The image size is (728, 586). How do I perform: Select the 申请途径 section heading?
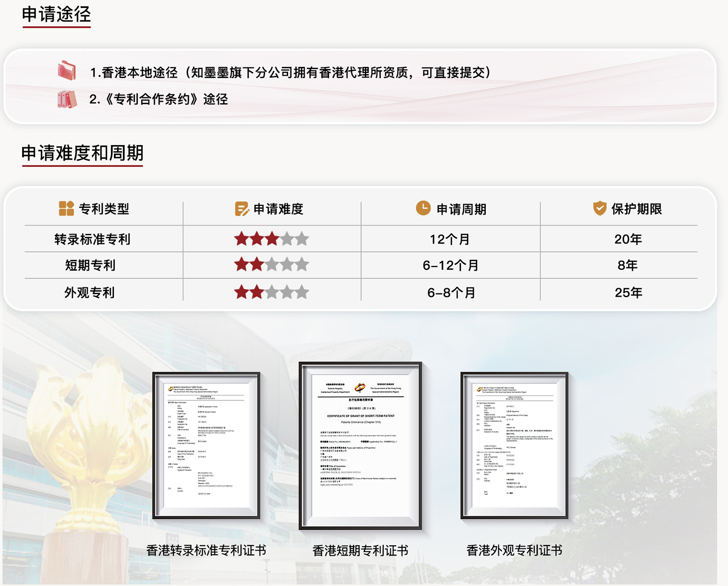[56, 15]
